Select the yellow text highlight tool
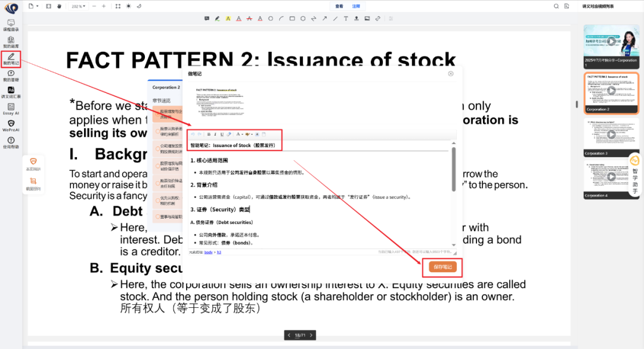 pos(228,18)
